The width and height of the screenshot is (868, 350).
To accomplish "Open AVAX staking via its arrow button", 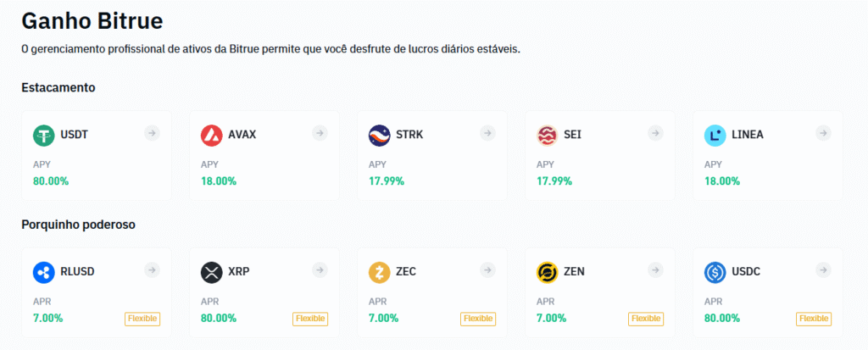I will coord(320,133).
